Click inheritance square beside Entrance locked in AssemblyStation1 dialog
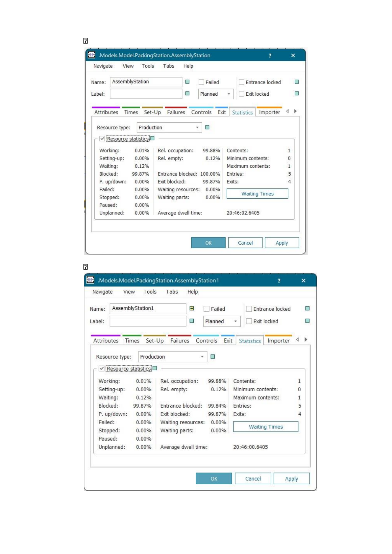Viewport: 392px width, 554px height. pyautogui.click(x=307, y=308)
